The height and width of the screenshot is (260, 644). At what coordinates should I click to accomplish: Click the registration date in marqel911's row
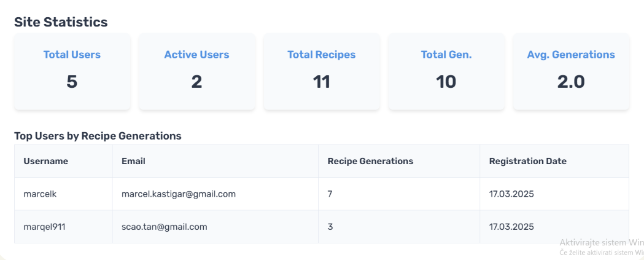[511, 227]
